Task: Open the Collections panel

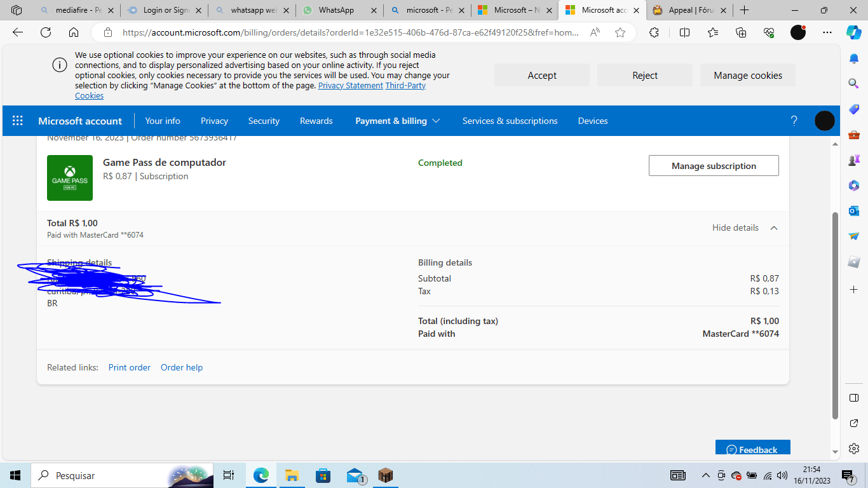Action: (x=741, y=32)
